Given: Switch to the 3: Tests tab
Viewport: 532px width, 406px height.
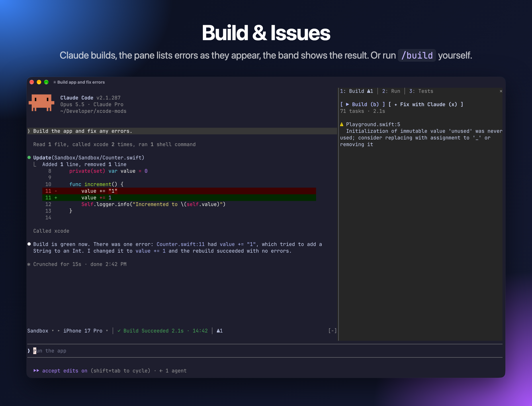Looking at the screenshot, I should 421,91.
